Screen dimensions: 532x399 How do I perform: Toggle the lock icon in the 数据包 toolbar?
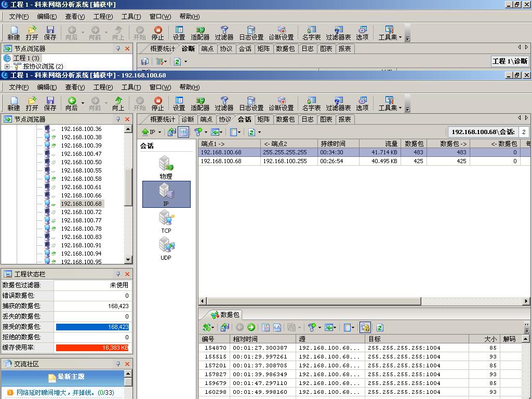[x=365, y=327]
